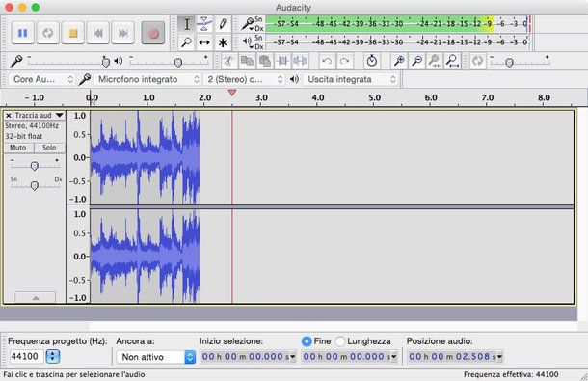Screen dimensions: 588x381
Task: Click the loop play button
Action: coord(47,33)
